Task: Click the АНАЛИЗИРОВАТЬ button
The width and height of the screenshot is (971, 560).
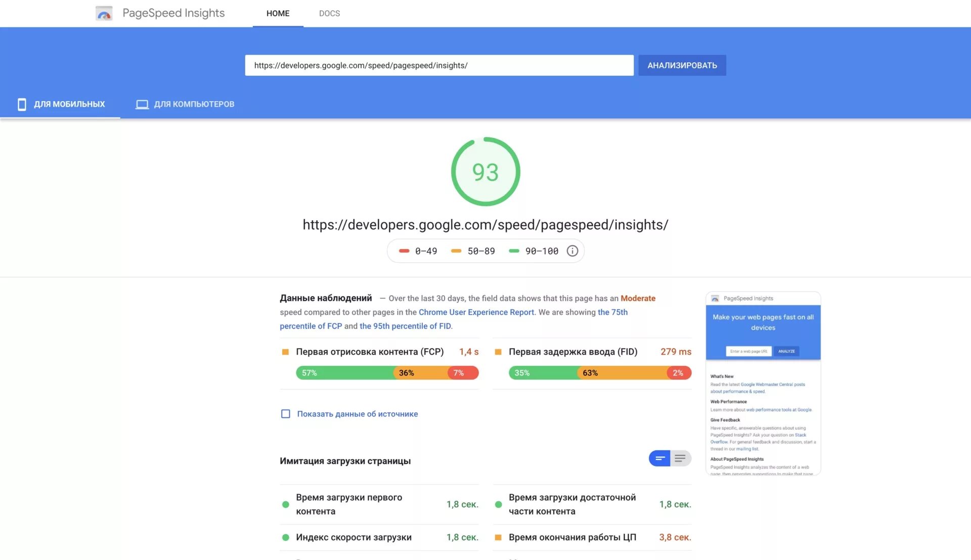Action: [682, 65]
